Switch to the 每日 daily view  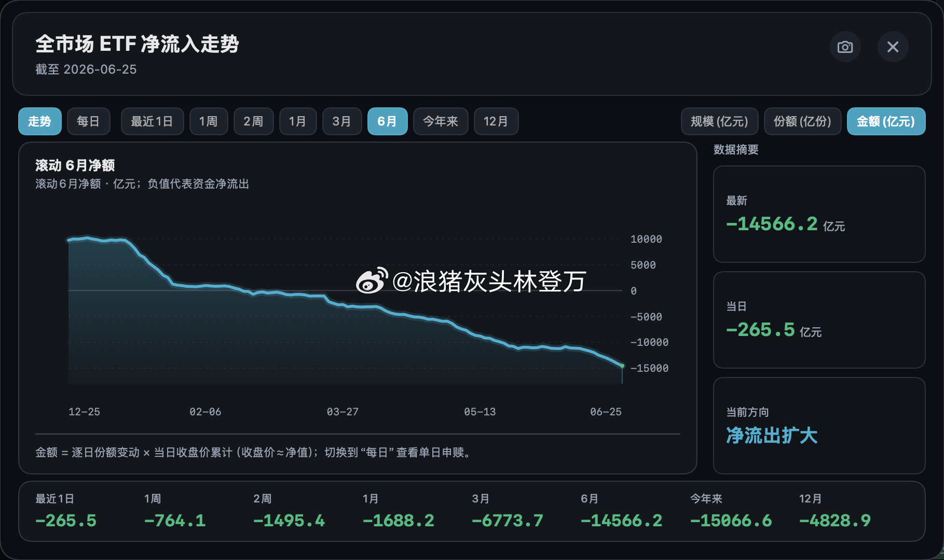point(88,121)
